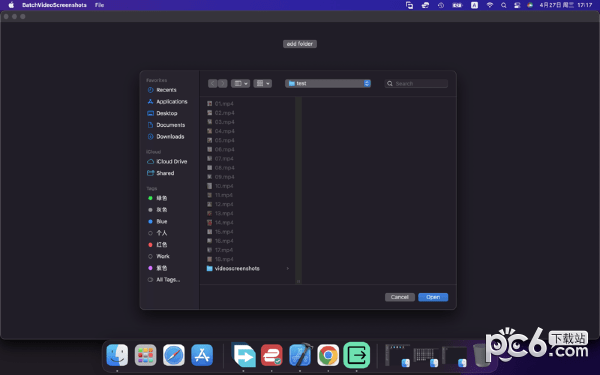The width and height of the screenshot is (600, 375).
Task: Open Xcode from the Dock
Action: 300,354
